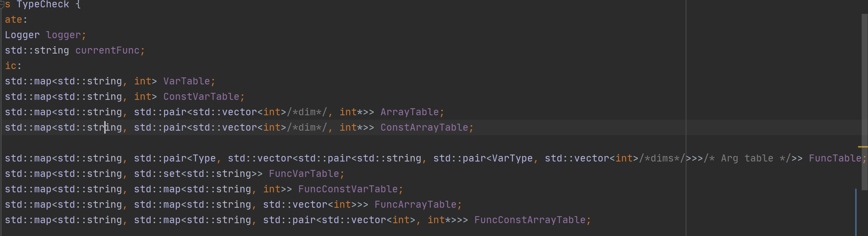Click the currentFunc variable name

pyautogui.click(x=107, y=51)
